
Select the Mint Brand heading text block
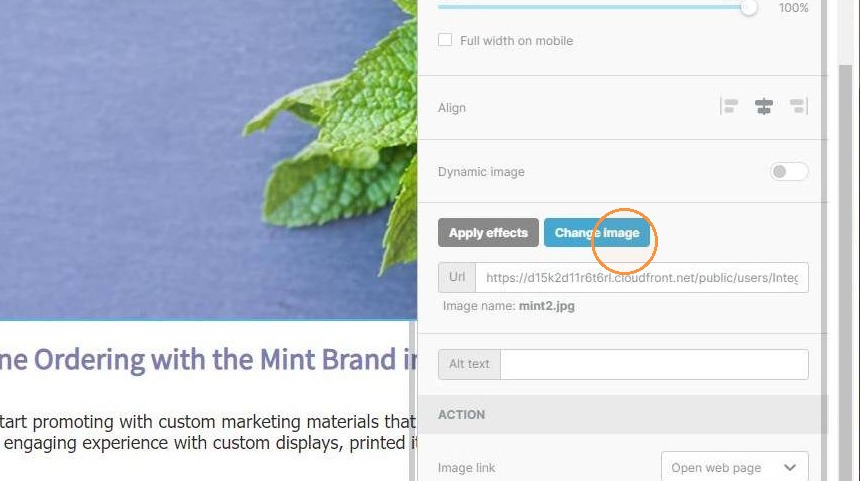click(208, 360)
